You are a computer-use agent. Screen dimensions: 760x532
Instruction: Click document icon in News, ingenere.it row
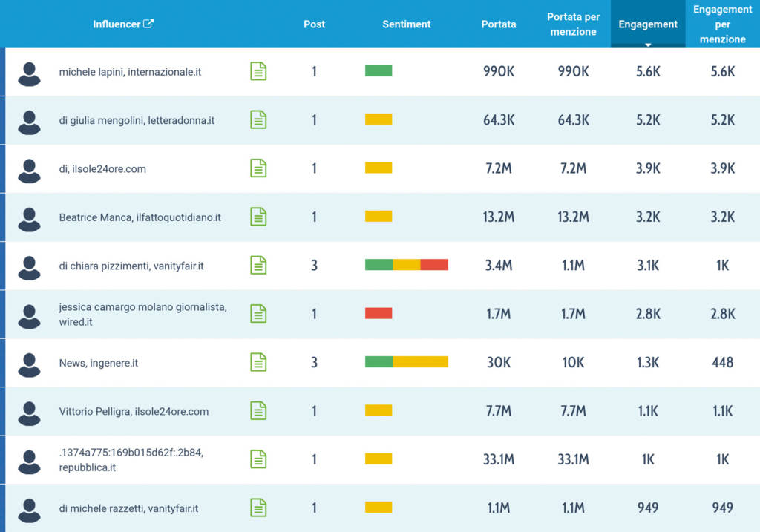(258, 362)
